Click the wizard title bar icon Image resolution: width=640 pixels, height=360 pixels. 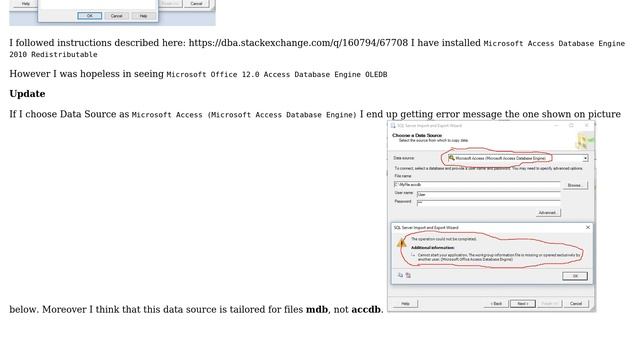(393, 126)
